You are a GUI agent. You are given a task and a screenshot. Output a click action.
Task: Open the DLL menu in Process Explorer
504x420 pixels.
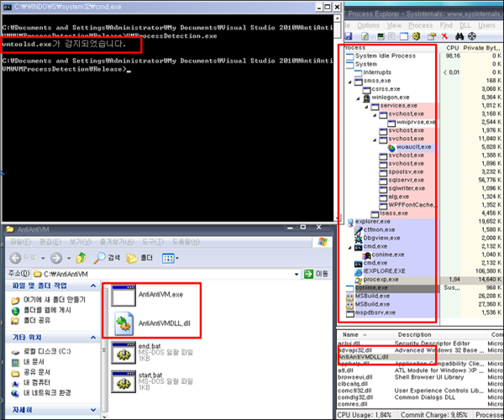click(465, 25)
